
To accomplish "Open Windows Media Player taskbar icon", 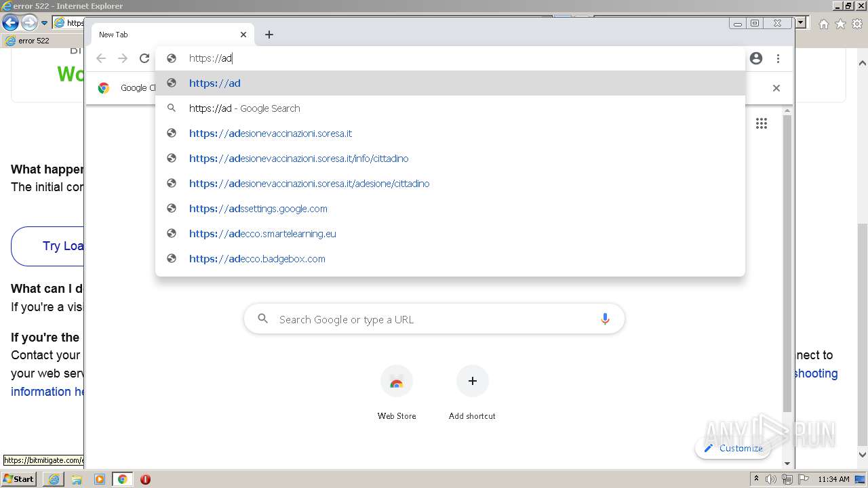I will 100,479.
